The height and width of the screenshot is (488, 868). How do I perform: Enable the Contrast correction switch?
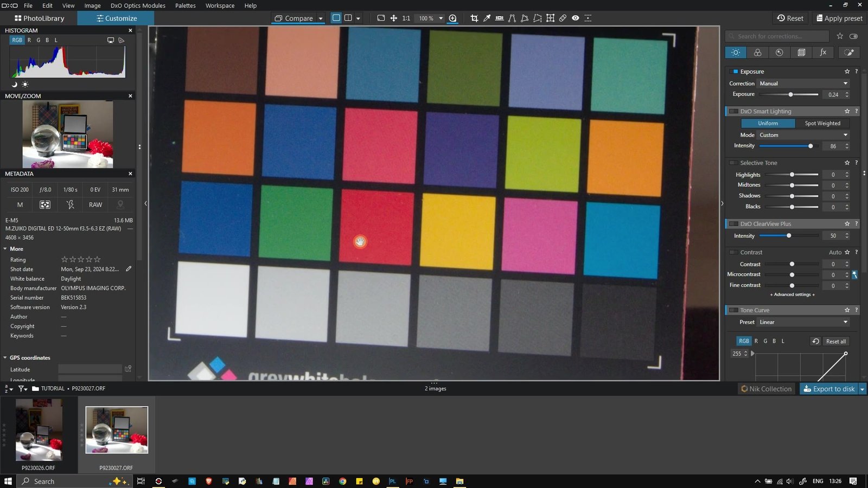point(734,252)
